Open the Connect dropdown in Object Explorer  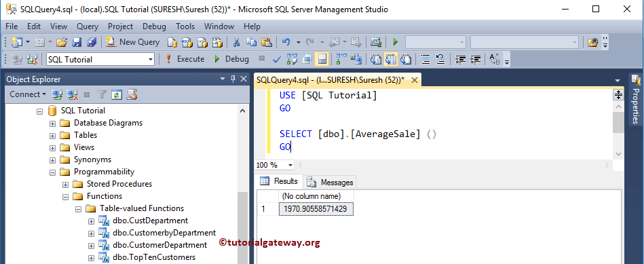tap(28, 94)
